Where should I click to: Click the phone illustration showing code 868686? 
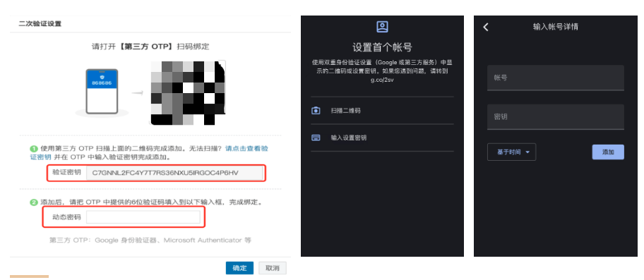click(102, 91)
